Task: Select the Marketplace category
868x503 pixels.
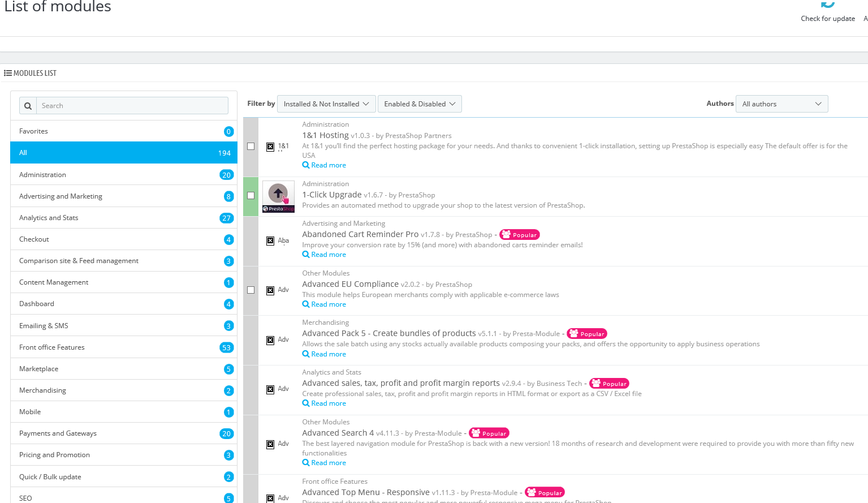Action: tap(124, 368)
